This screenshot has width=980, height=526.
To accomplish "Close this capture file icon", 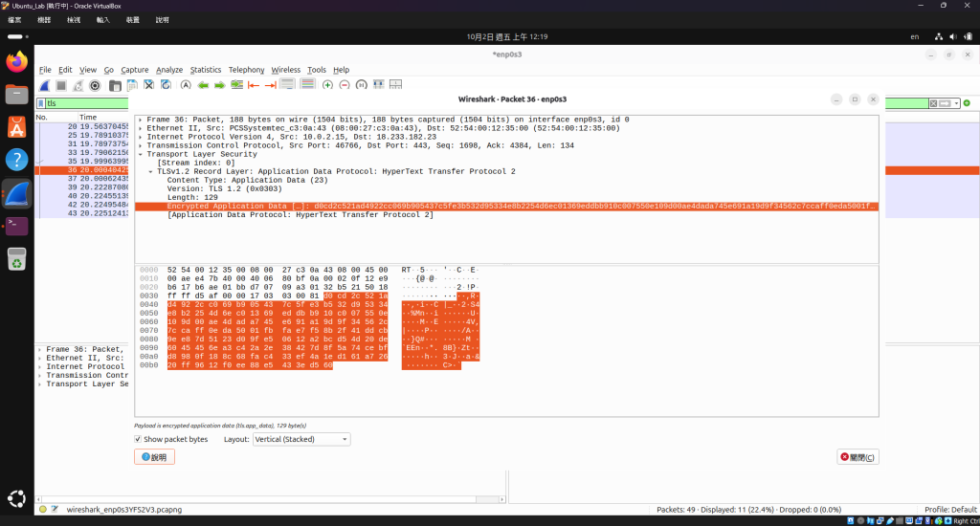I will [148, 85].
